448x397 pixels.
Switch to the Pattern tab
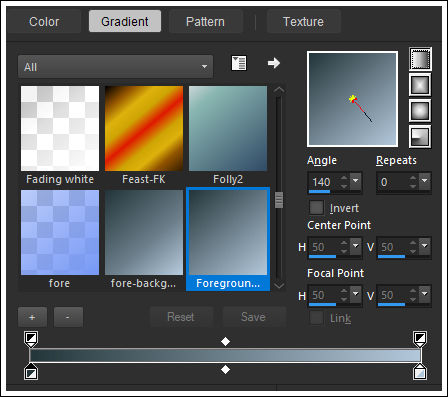[x=205, y=22]
